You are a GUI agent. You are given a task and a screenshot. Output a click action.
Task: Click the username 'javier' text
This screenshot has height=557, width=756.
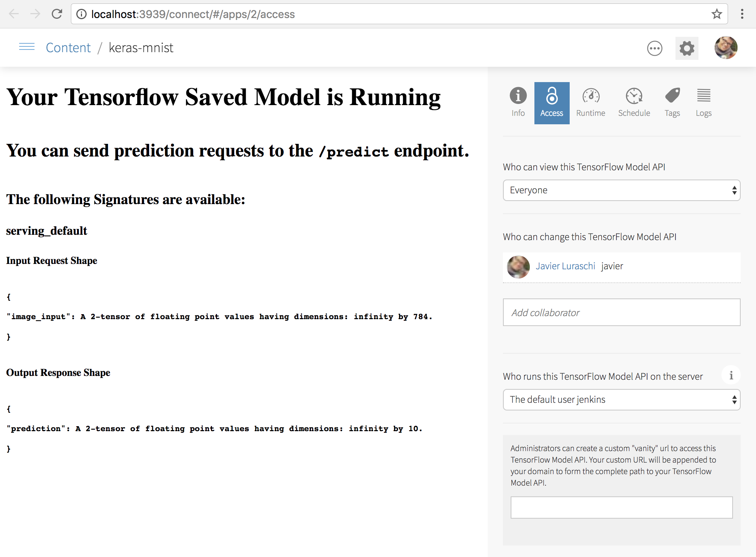coord(612,266)
